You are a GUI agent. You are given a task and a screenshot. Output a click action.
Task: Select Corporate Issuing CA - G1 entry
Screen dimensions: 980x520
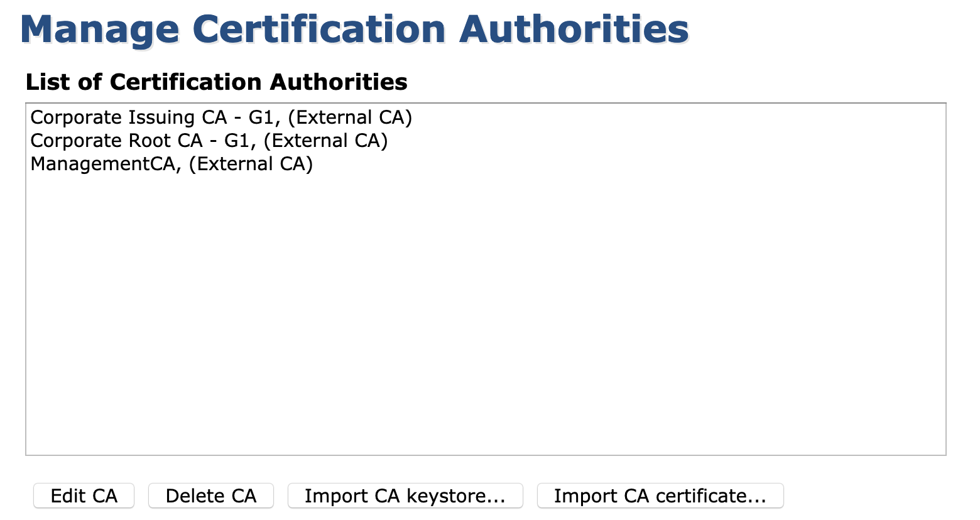[221, 117]
